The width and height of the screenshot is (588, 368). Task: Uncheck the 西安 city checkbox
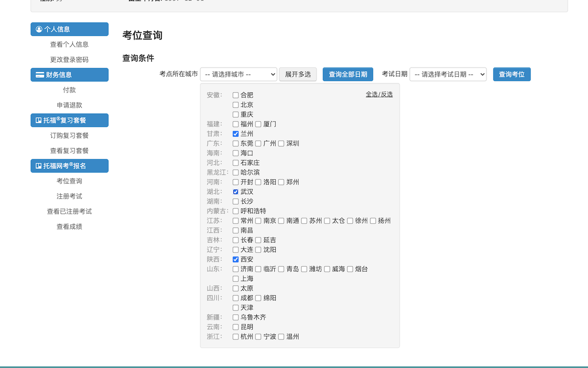click(236, 259)
